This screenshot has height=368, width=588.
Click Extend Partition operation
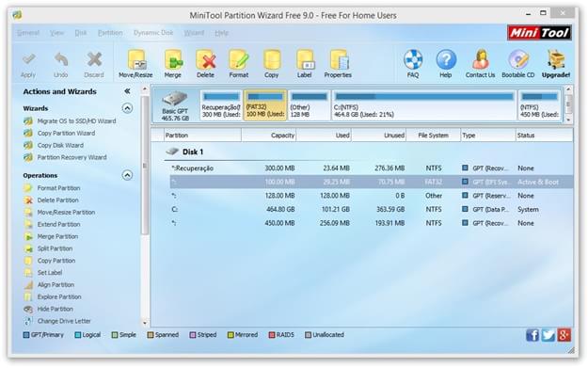click(58, 224)
